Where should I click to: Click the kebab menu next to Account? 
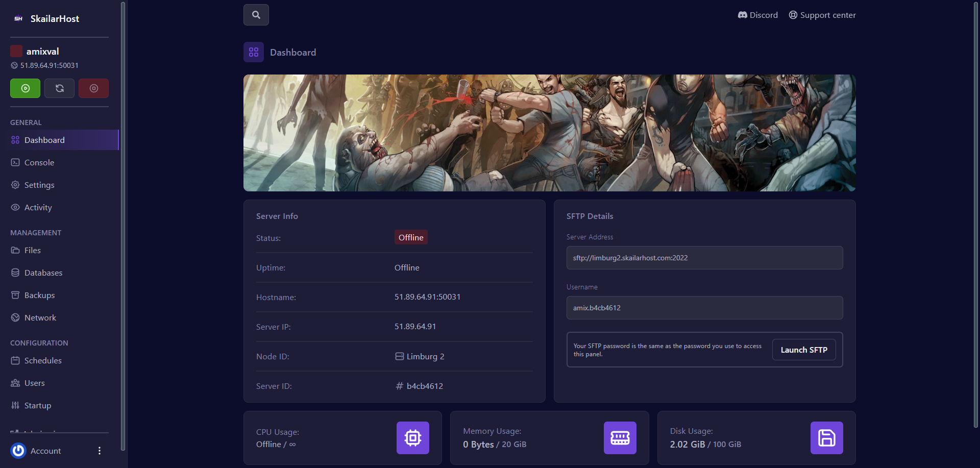click(x=99, y=451)
